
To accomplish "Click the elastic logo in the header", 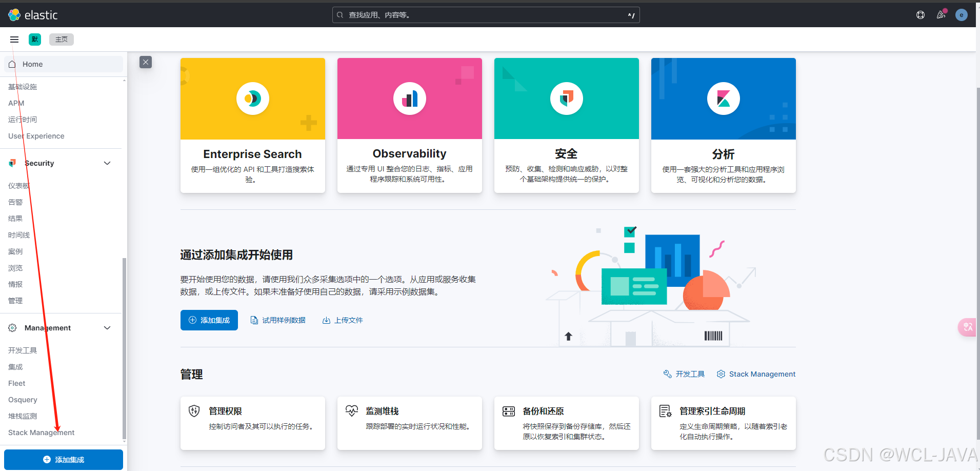I will [33, 15].
